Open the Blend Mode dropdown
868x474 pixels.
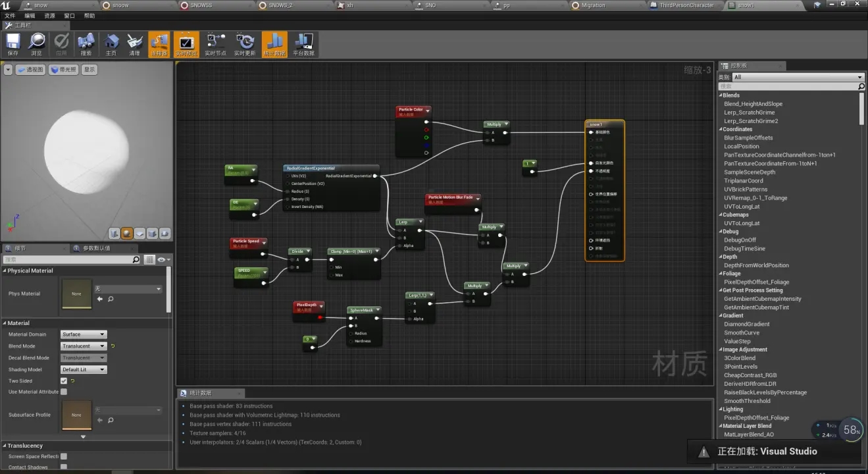83,346
